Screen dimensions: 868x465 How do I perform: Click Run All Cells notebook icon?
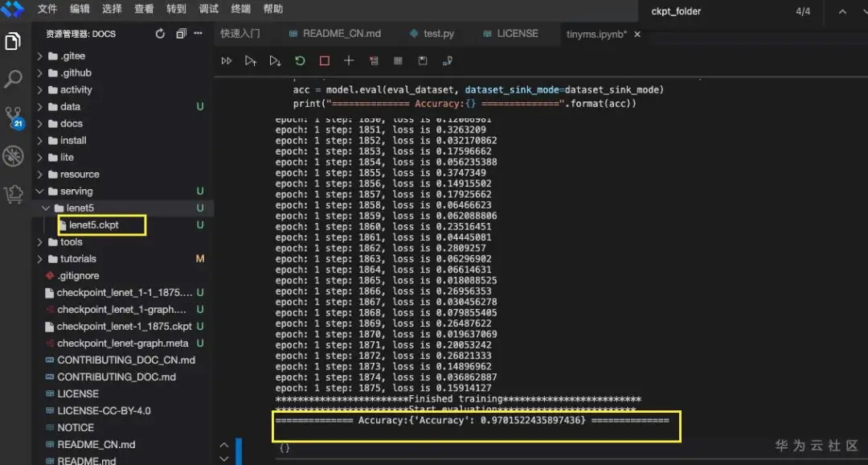tap(227, 60)
